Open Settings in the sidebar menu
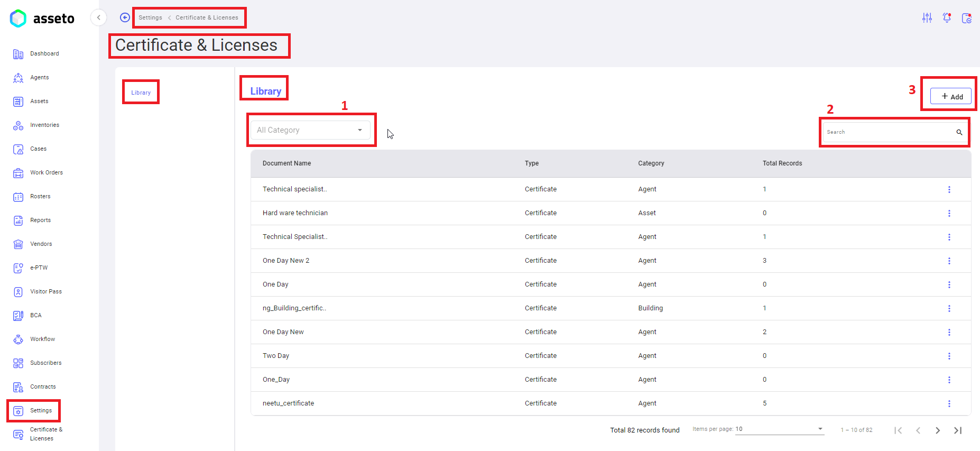 pos(41,411)
